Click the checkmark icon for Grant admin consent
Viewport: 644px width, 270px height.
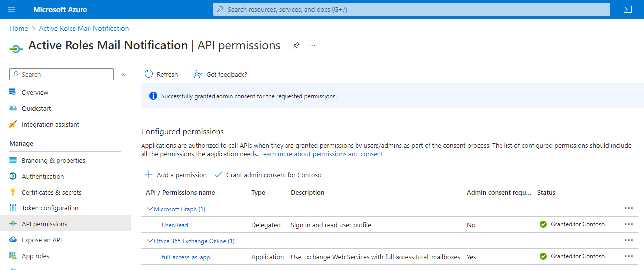click(218, 175)
